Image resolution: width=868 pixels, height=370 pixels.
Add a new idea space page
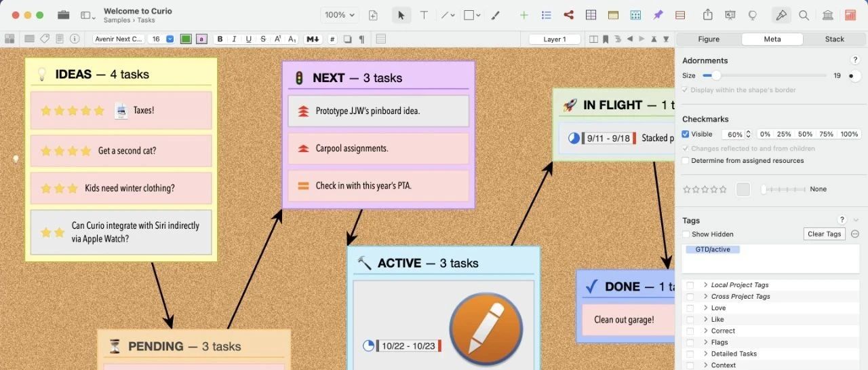373,15
